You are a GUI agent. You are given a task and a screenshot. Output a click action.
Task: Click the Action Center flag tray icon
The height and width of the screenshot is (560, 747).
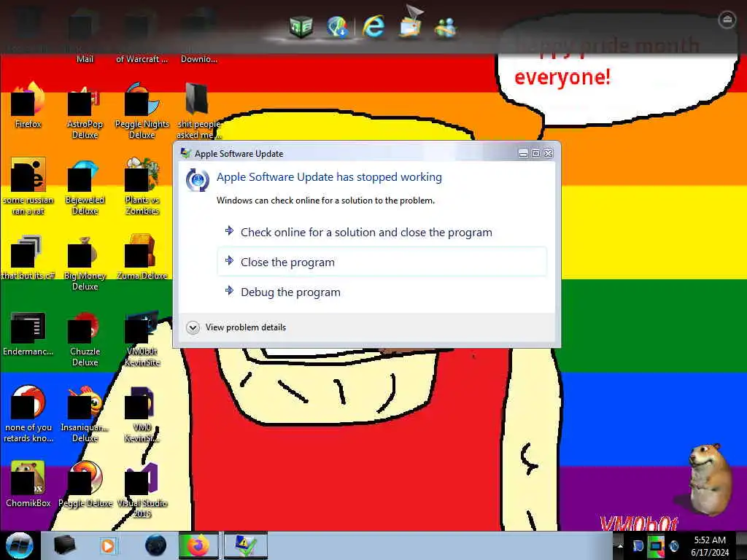pos(638,545)
